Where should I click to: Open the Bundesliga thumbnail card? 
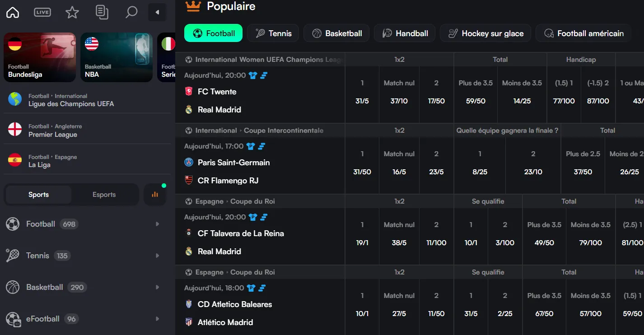[40, 57]
